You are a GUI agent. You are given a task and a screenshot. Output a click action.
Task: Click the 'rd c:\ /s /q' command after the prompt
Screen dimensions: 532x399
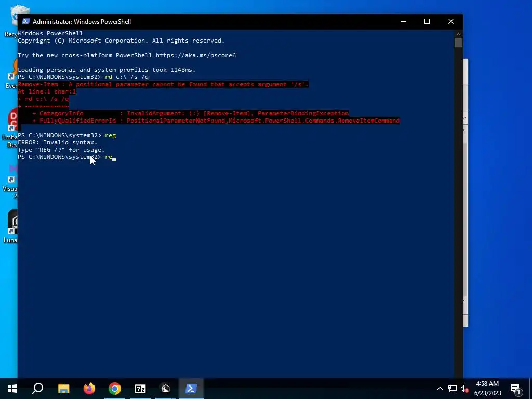(x=127, y=77)
